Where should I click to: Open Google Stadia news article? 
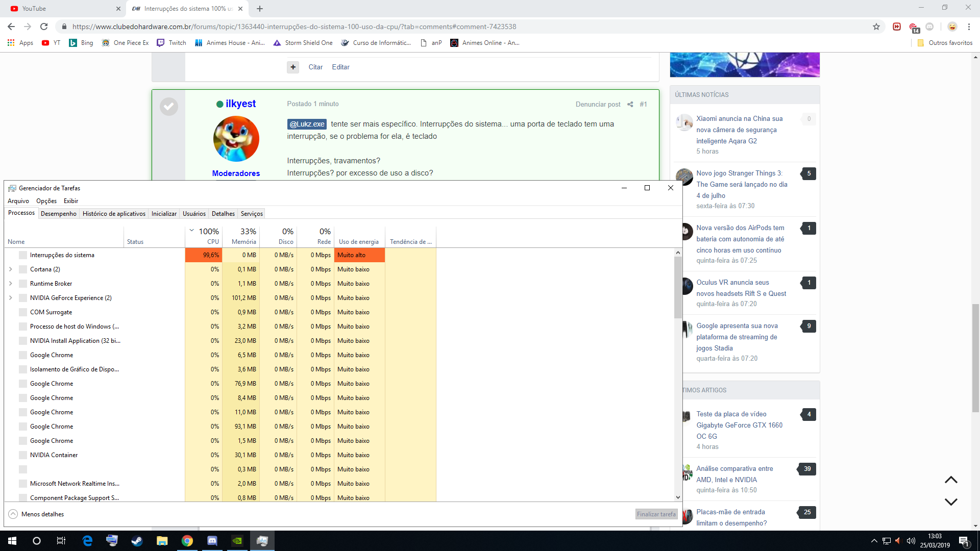pyautogui.click(x=737, y=337)
